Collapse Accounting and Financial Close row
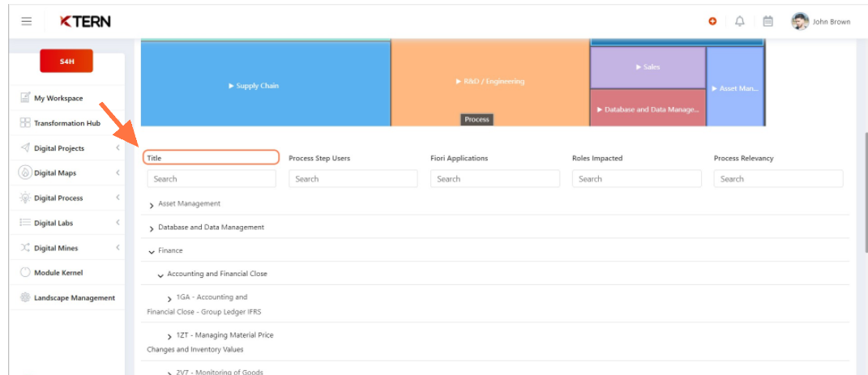This screenshot has width=868, height=375. coord(160,275)
